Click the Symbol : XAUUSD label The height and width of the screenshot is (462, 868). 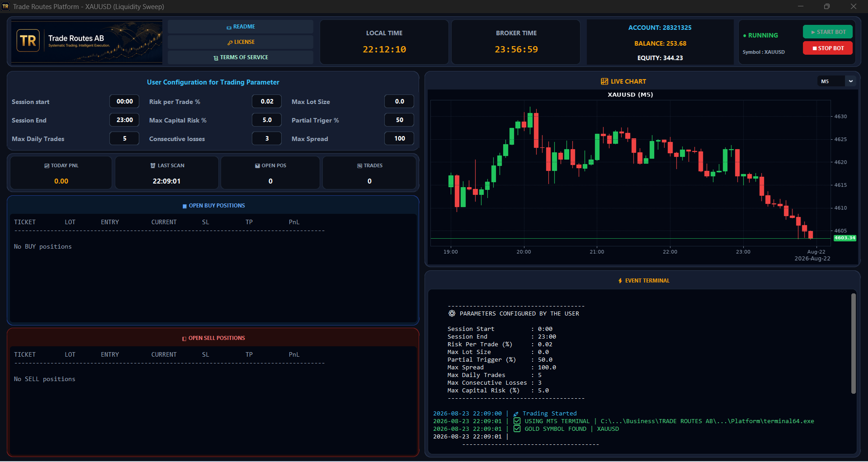coord(764,52)
